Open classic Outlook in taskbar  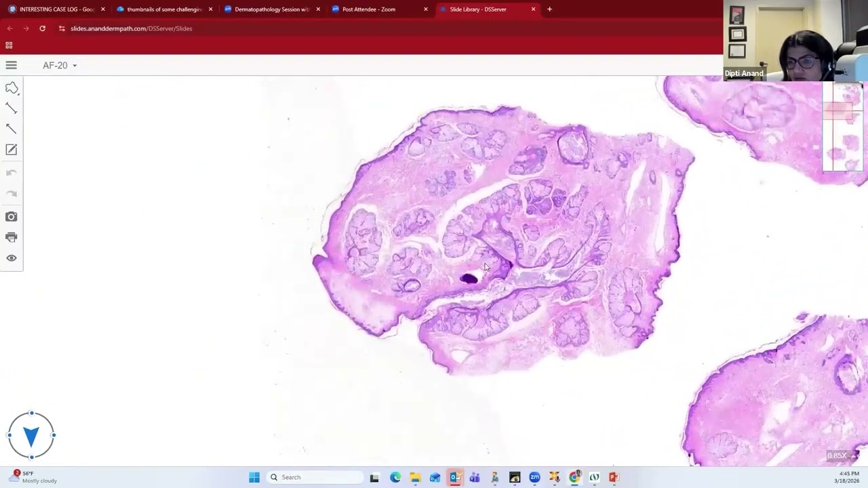455,477
